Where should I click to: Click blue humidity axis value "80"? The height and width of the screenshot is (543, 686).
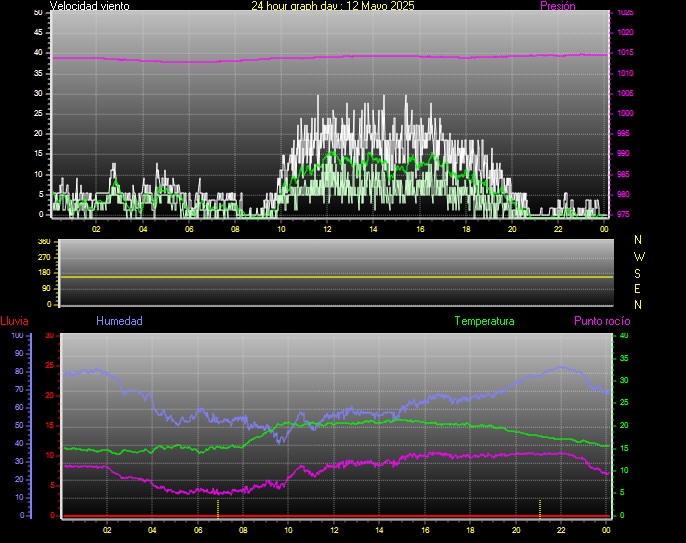pyautogui.click(x=19, y=371)
